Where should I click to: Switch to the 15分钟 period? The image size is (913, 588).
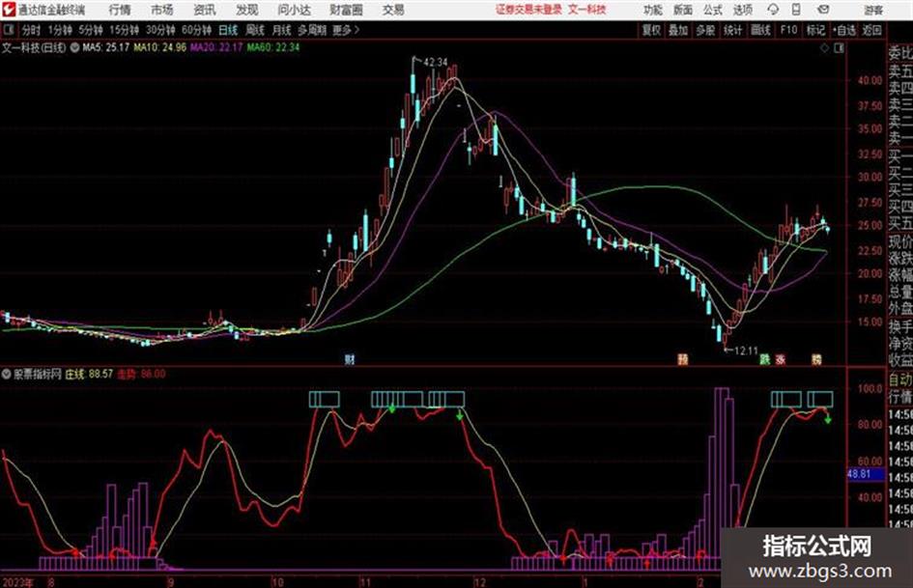(125, 30)
